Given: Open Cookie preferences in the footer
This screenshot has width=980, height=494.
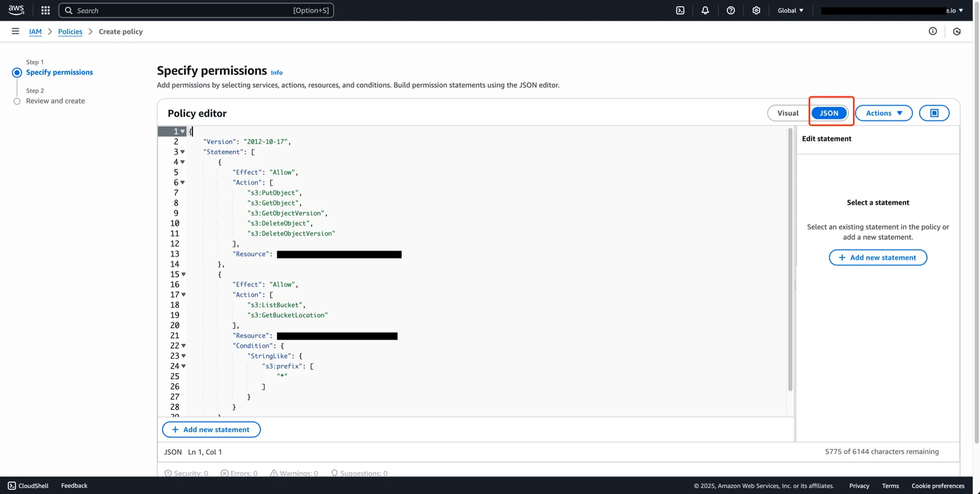Looking at the screenshot, I should (938, 486).
